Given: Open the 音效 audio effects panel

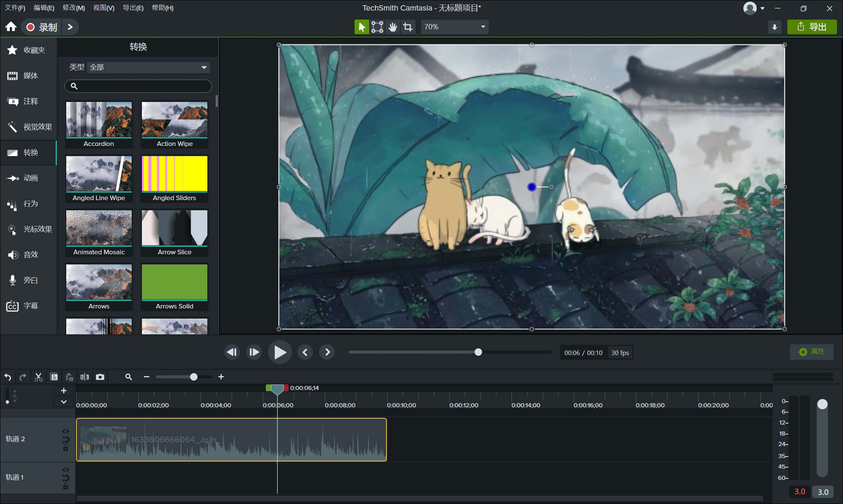Looking at the screenshot, I should (29, 255).
